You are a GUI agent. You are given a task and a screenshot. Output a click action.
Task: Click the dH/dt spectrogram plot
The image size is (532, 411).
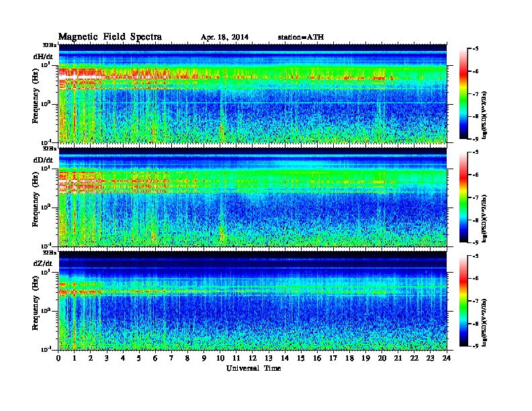coord(253,93)
